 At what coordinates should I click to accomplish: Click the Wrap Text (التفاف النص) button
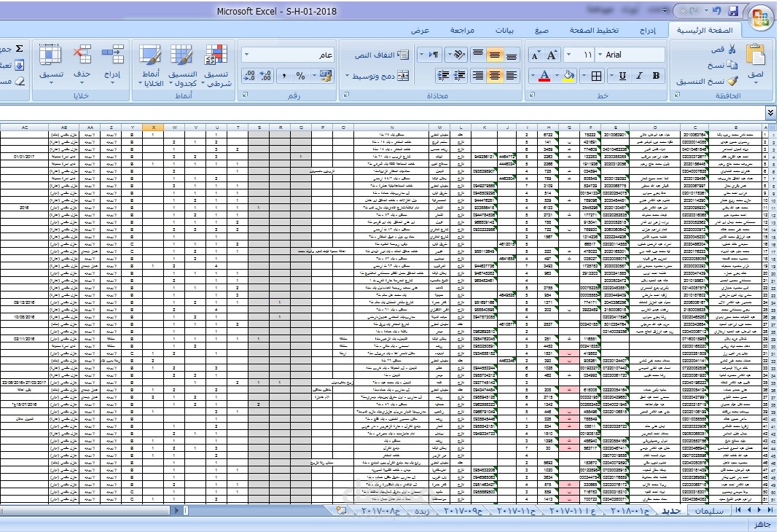coord(382,55)
